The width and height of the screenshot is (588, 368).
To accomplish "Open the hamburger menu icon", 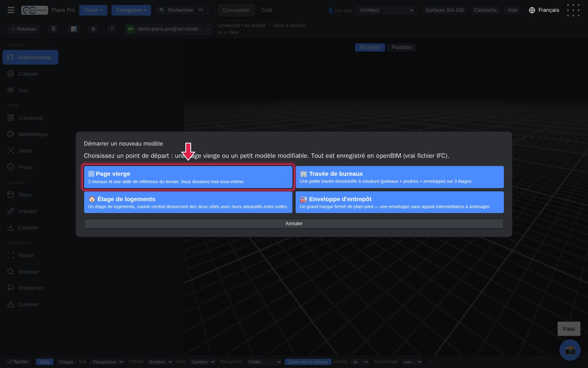I will click(11, 10).
